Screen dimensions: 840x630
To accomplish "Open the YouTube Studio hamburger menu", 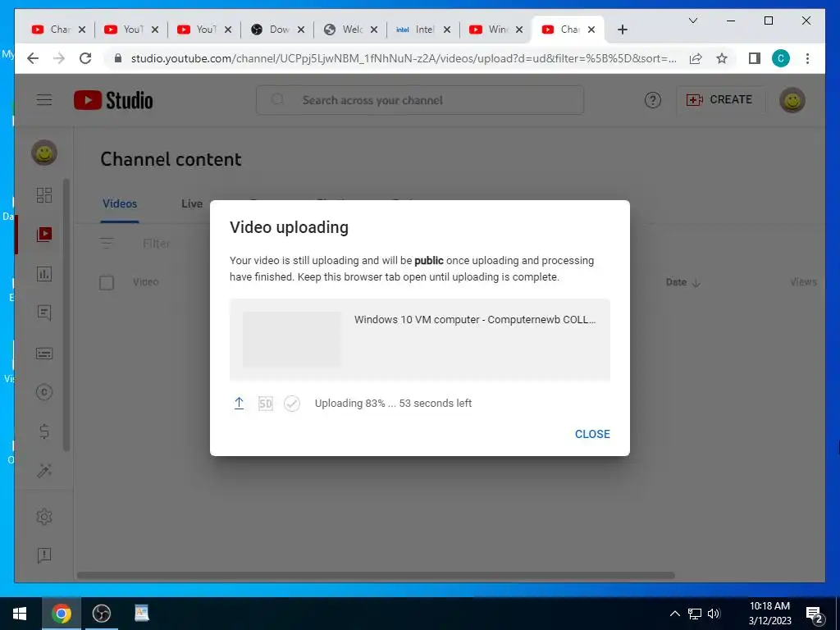I will point(44,100).
